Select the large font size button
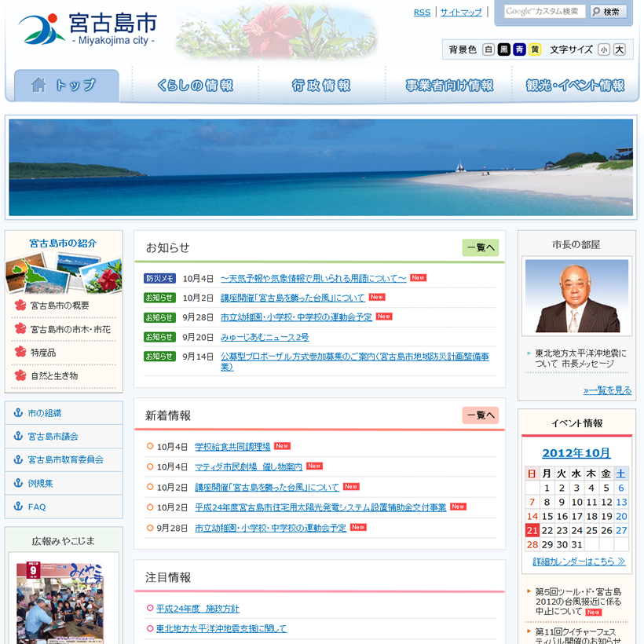 [x=620, y=49]
